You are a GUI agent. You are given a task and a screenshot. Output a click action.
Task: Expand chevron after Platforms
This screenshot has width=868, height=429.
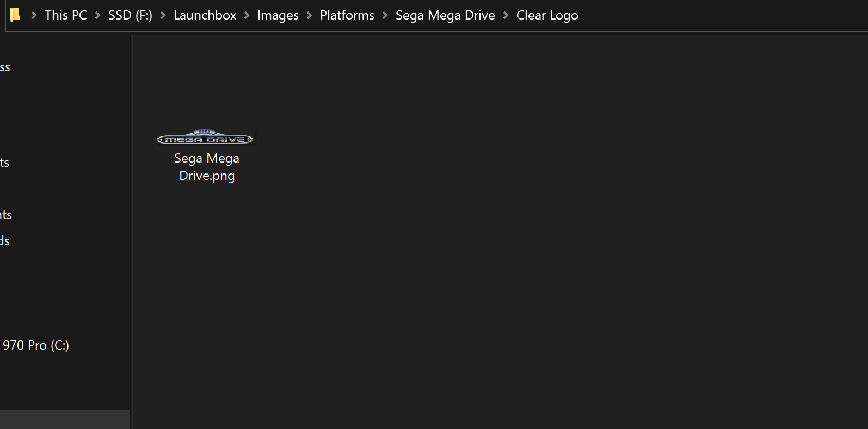tap(385, 15)
